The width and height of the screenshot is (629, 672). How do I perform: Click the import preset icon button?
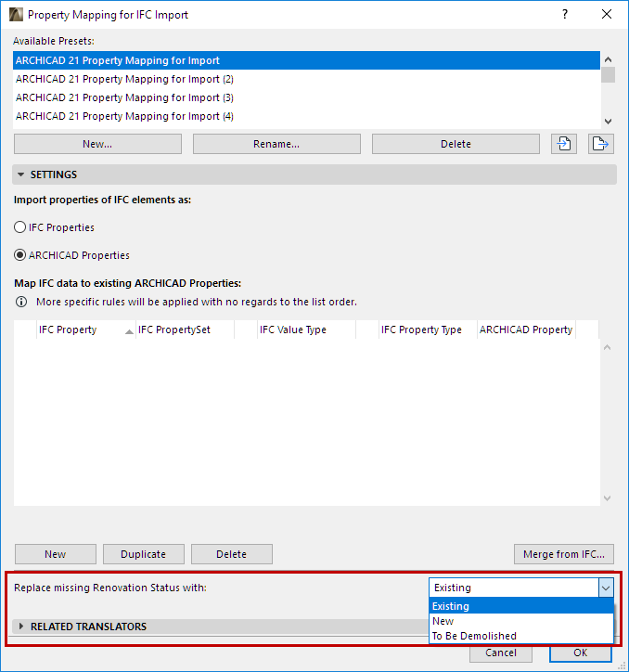pos(563,144)
